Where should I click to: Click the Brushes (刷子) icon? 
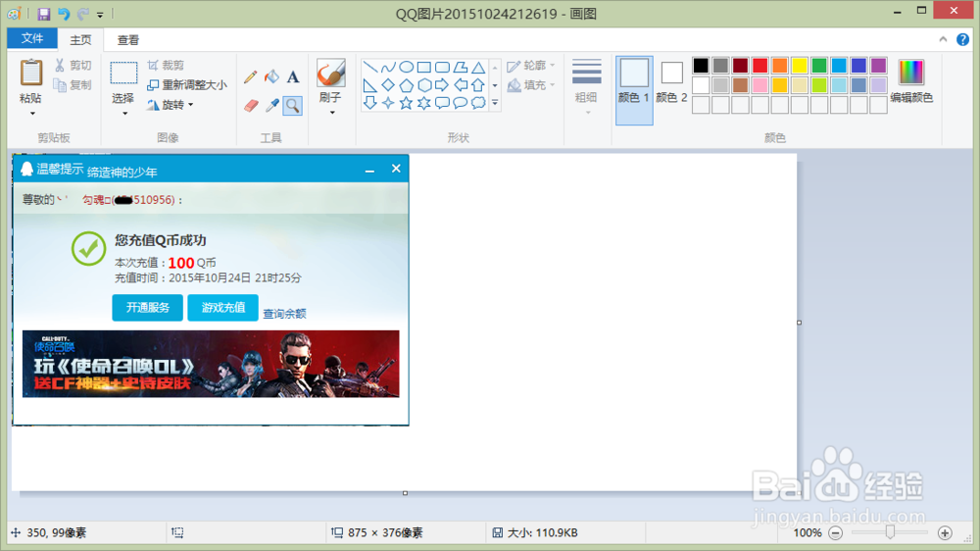330,74
